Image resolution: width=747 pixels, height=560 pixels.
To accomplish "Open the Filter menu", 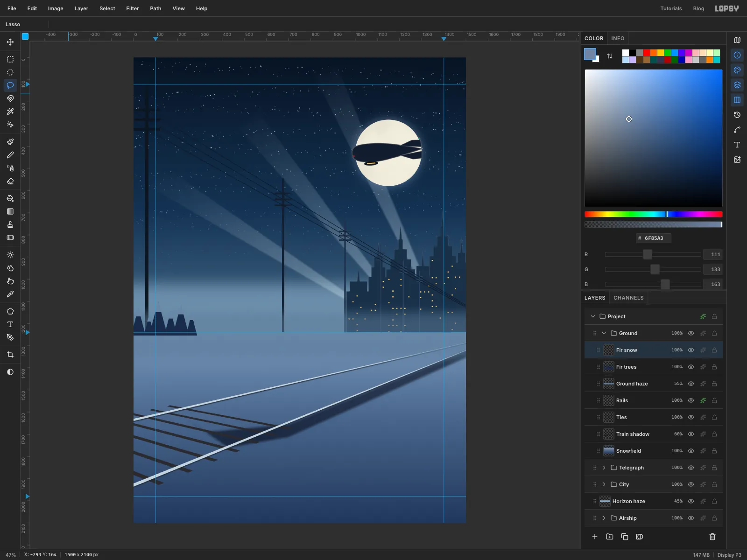I will click(x=133, y=8).
